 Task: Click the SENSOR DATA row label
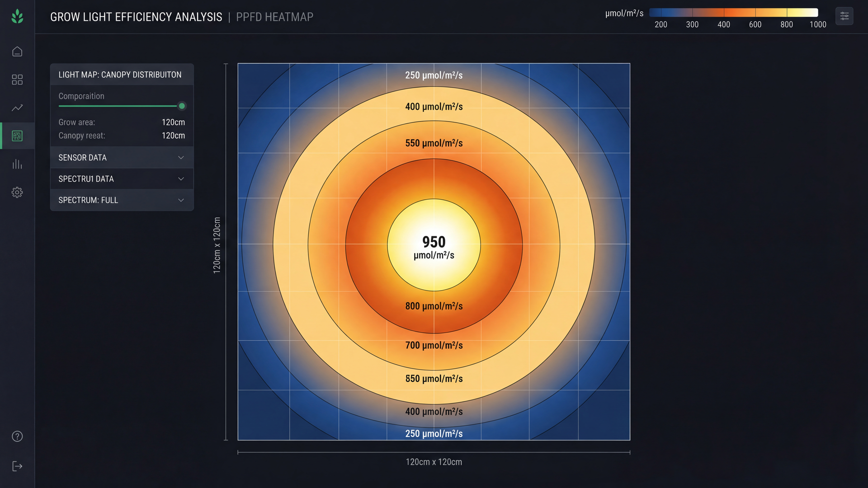click(82, 158)
